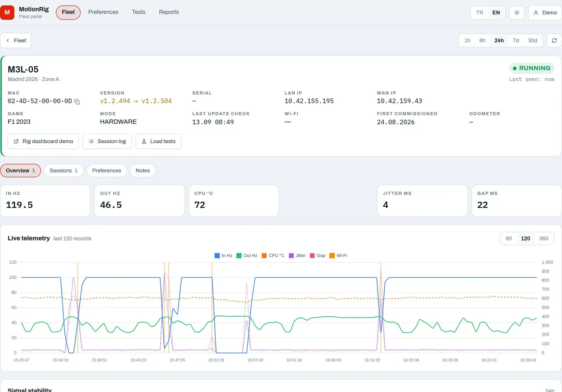
Task: Switch to the rig Preferences tab
Action: coord(106,171)
